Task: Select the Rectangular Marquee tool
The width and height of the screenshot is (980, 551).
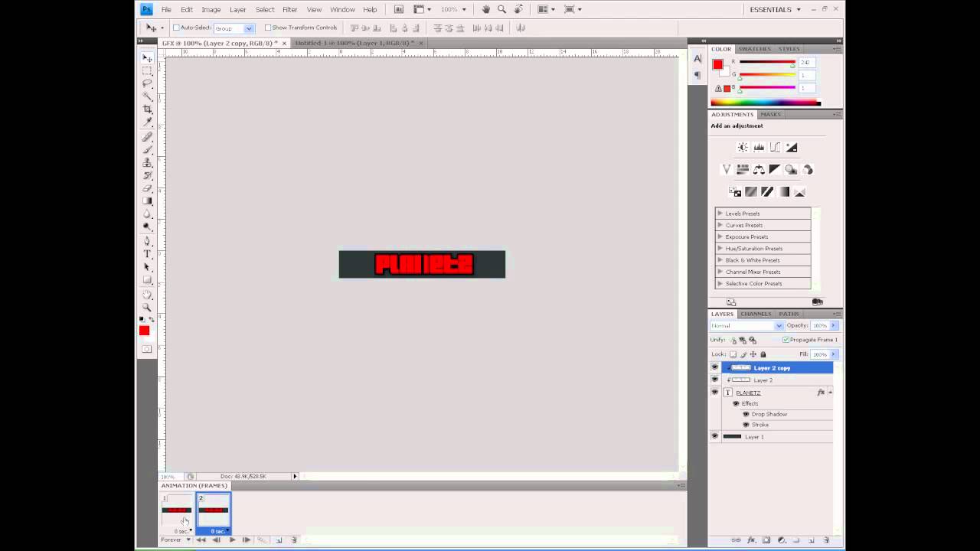Action: 147,71
